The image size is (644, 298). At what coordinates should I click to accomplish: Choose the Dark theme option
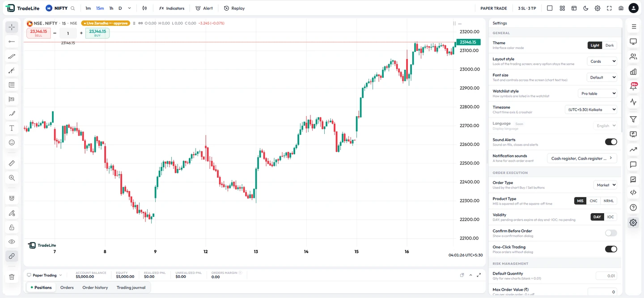[610, 45]
